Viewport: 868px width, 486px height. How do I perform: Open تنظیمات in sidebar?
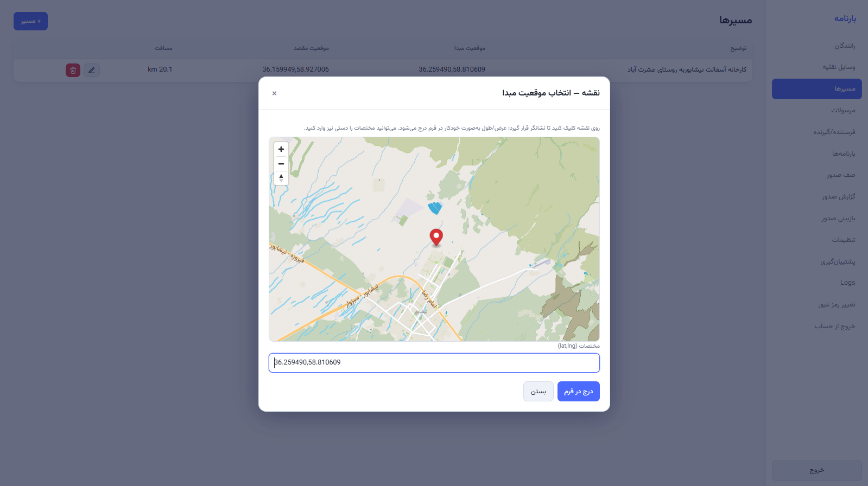pyautogui.click(x=817, y=240)
